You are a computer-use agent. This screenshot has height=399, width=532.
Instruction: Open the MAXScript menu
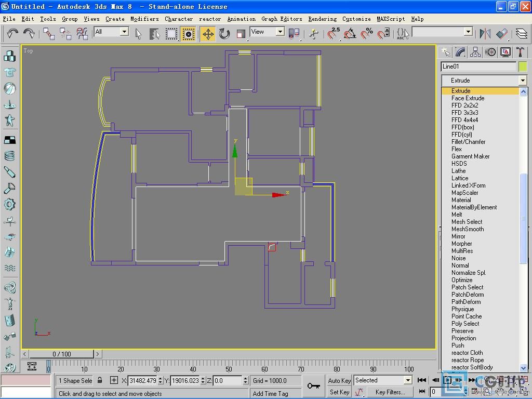click(391, 19)
